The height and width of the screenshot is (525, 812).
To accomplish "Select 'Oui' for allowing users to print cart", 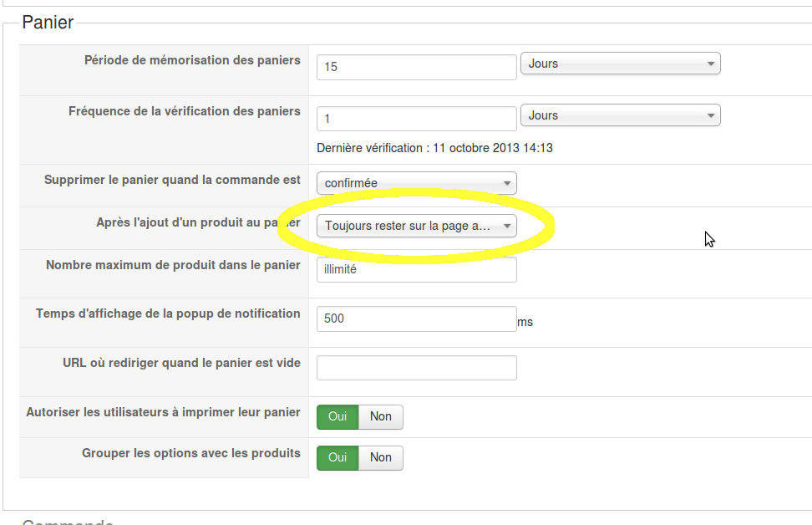I will pyautogui.click(x=337, y=416).
